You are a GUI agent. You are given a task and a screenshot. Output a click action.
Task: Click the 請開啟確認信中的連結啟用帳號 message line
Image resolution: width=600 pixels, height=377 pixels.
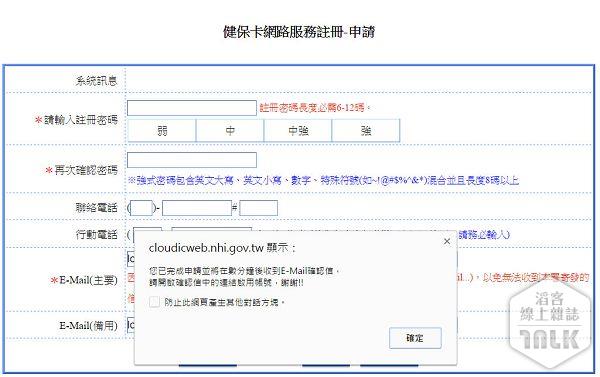pyautogui.click(x=226, y=283)
